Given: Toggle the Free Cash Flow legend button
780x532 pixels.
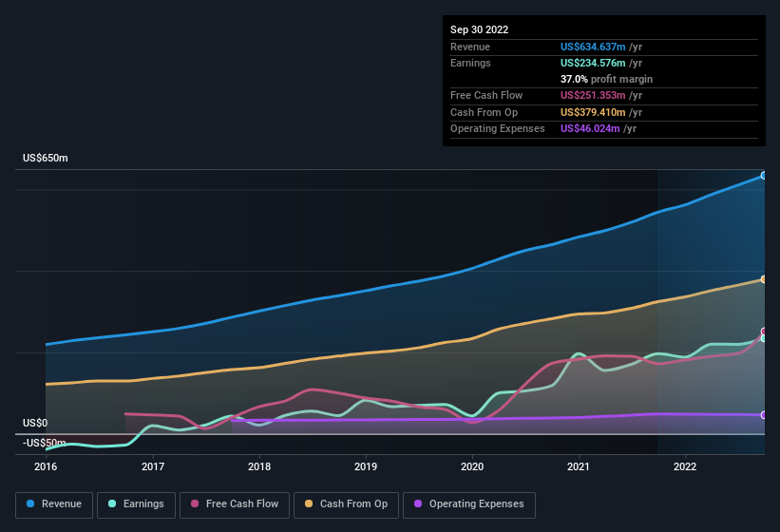Looking at the screenshot, I should pos(235,504).
